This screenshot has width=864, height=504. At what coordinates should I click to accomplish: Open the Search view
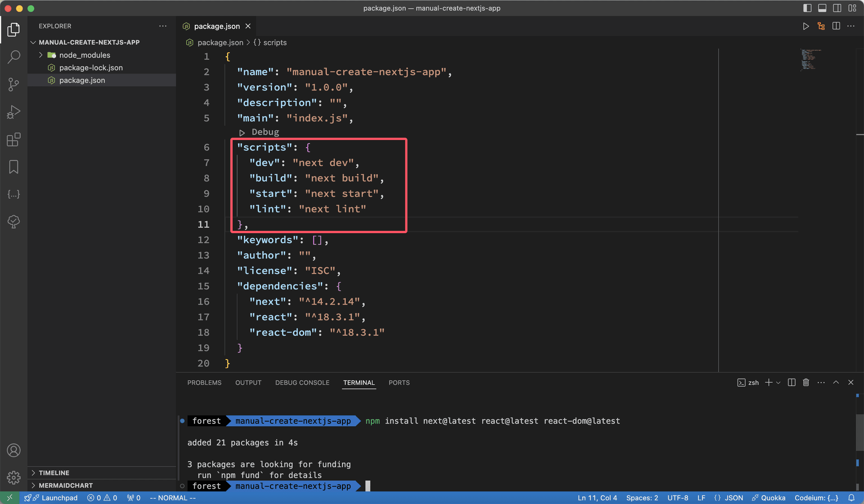(x=13, y=57)
